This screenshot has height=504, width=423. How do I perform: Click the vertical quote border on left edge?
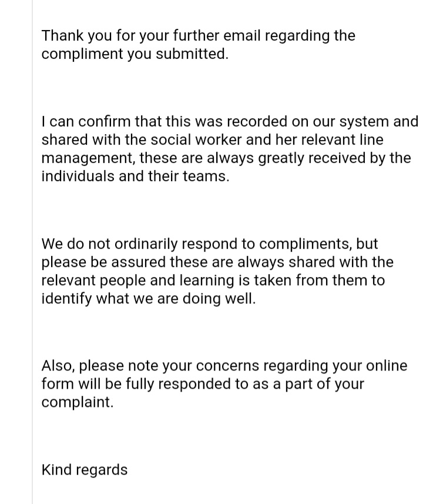point(32,252)
